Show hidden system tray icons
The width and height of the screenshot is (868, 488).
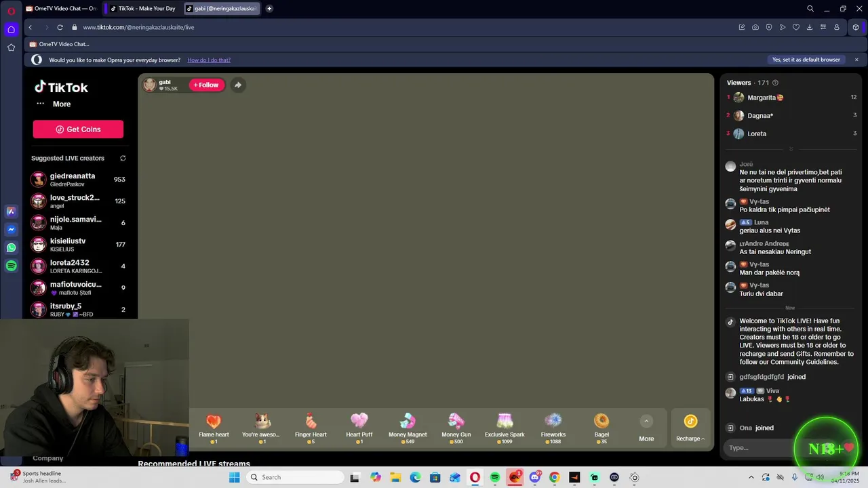(x=751, y=477)
